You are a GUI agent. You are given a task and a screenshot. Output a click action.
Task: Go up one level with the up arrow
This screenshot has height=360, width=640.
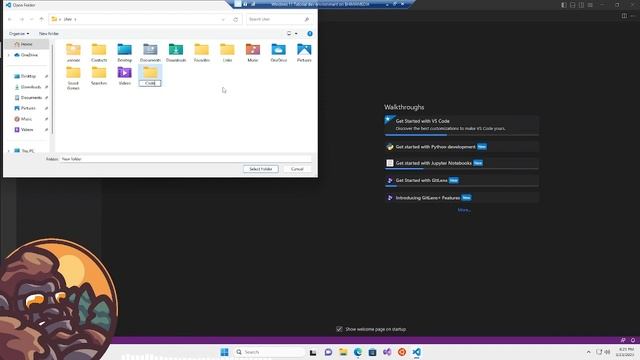pyautogui.click(x=41, y=19)
